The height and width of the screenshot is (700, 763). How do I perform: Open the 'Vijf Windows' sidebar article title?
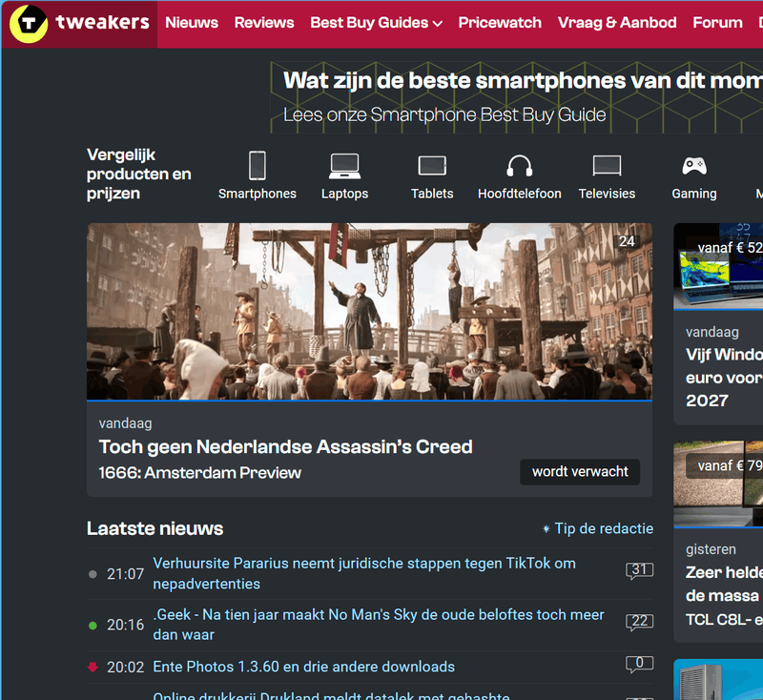724,378
